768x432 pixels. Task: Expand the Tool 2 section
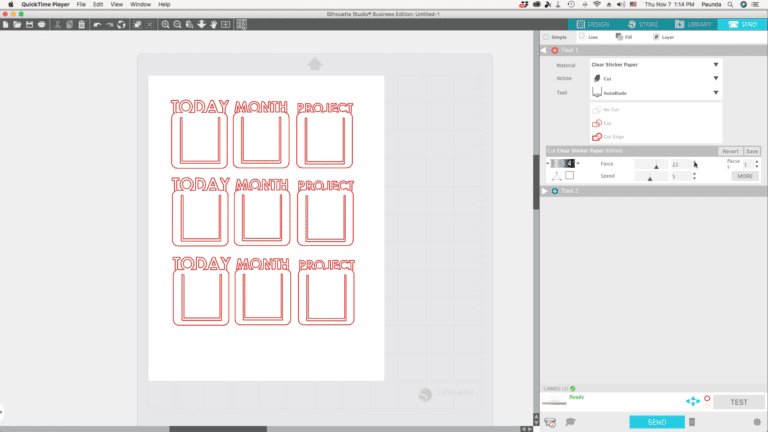(x=545, y=191)
